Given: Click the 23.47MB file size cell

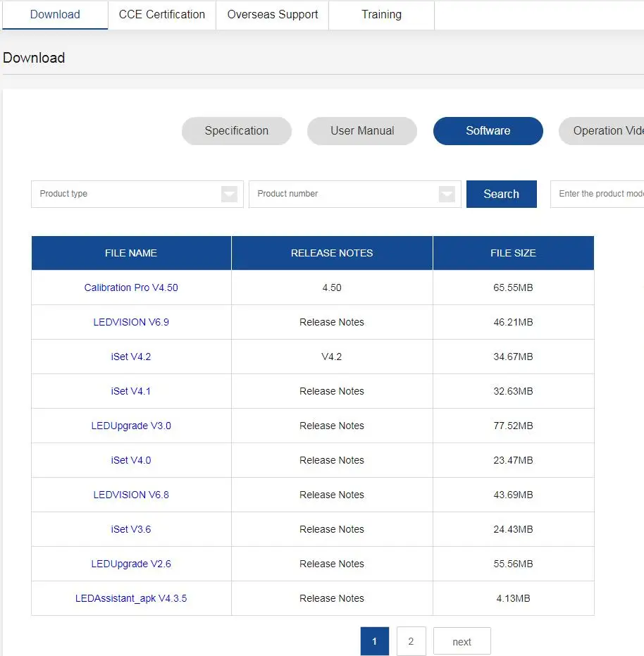Looking at the screenshot, I should 514,460.
